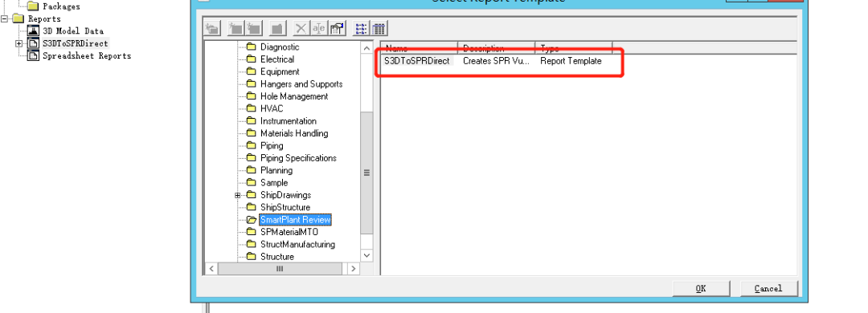Image resolution: width=868 pixels, height=313 pixels.
Task: Select S3DToSPRDirect label in background tree
Action: [76, 43]
